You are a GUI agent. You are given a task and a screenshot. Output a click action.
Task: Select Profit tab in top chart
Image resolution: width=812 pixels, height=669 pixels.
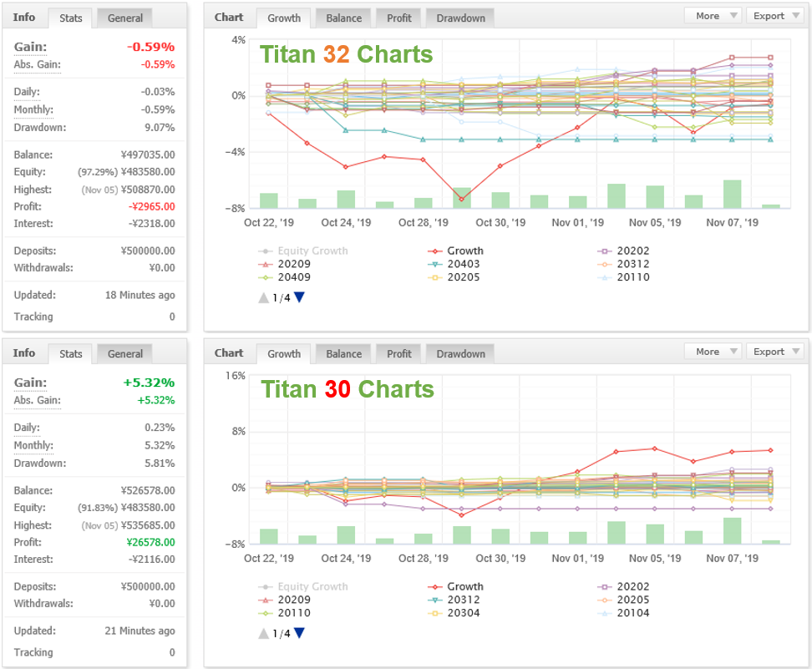pyautogui.click(x=398, y=18)
